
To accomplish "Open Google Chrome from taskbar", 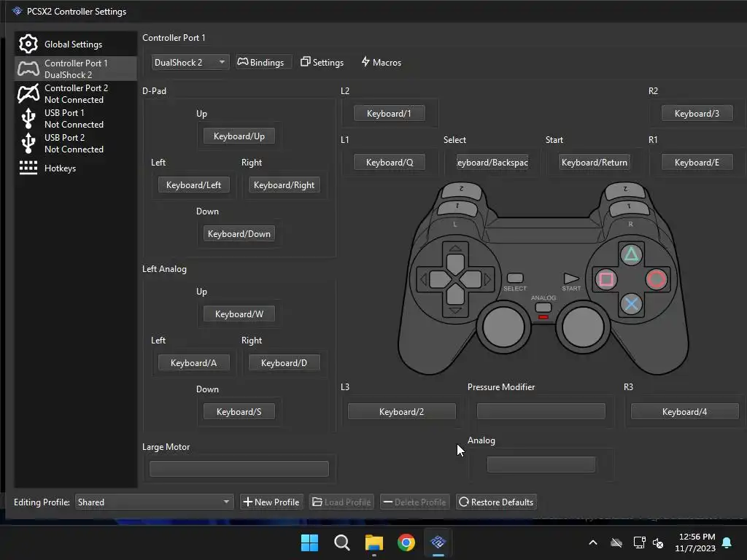I will click(x=406, y=542).
